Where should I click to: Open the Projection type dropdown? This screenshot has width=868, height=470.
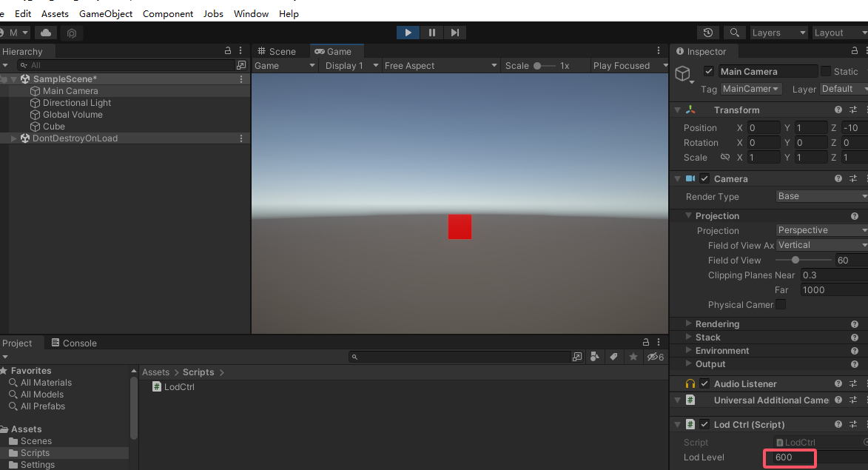tap(821, 230)
